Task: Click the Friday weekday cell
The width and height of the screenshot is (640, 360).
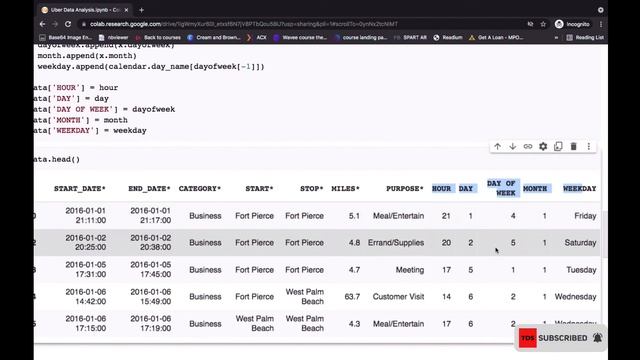Action: [x=585, y=216]
